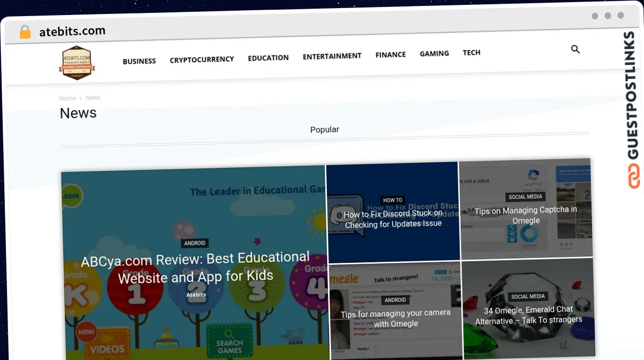Open the Gaming menu
The height and width of the screenshot is (360, 644).
434,54
